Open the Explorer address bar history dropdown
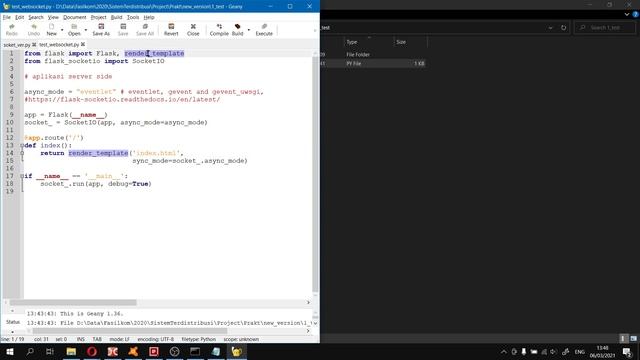 pos(550,28)
